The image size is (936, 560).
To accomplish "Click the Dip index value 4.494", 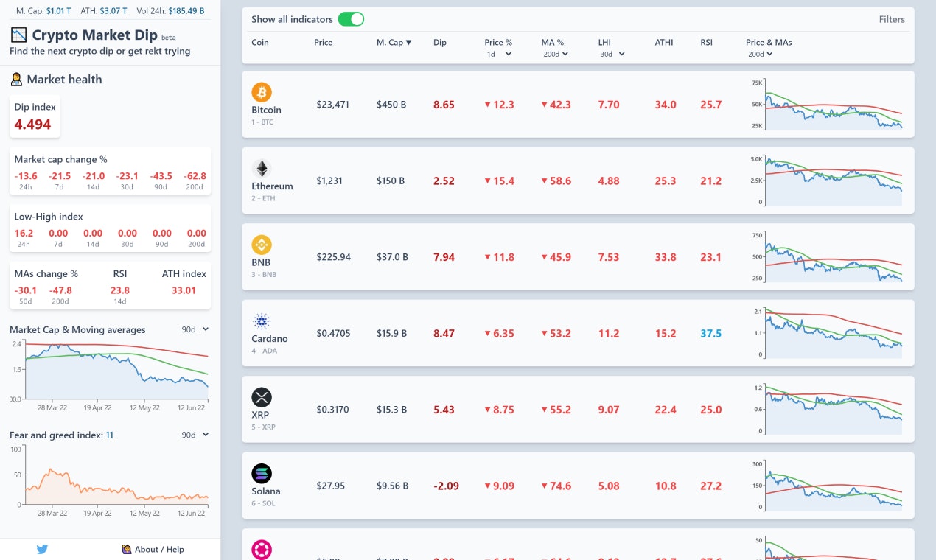I will click(x=32, y=125).
